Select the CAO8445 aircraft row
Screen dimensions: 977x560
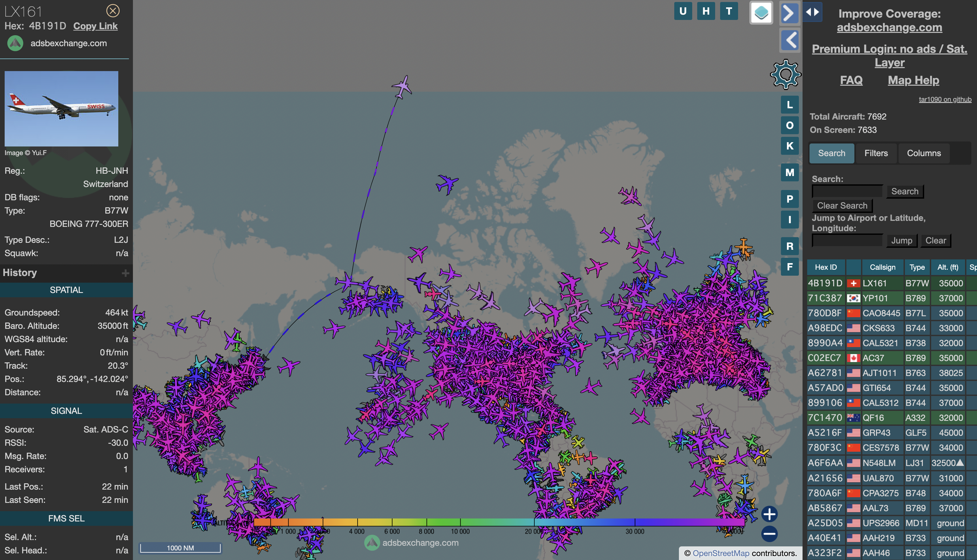892,314
